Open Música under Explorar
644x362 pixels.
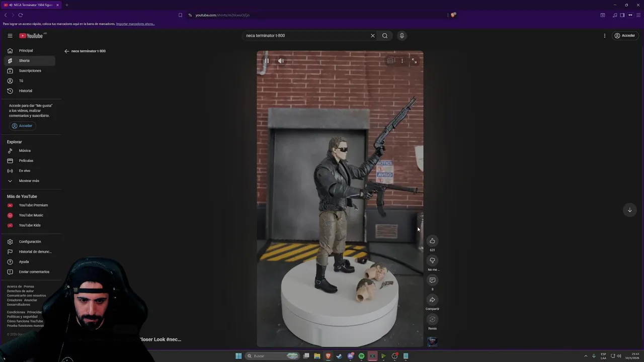click(30, 151)
